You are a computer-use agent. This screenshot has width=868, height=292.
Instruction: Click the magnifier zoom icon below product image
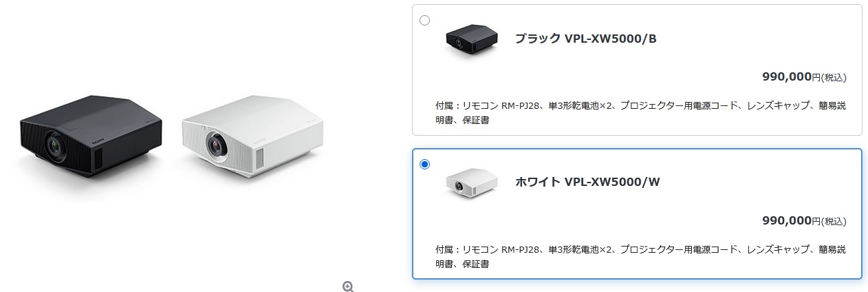348,286
